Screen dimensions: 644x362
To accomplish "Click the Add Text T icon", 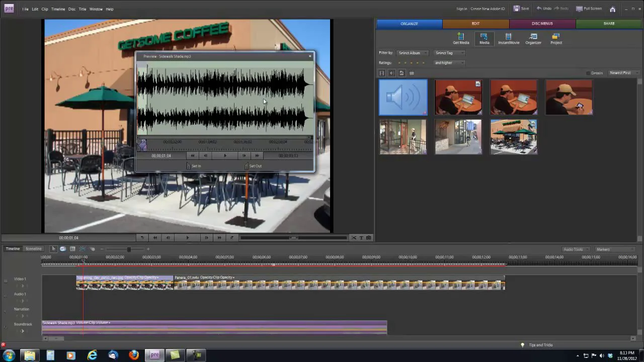I will pos(361,238).
